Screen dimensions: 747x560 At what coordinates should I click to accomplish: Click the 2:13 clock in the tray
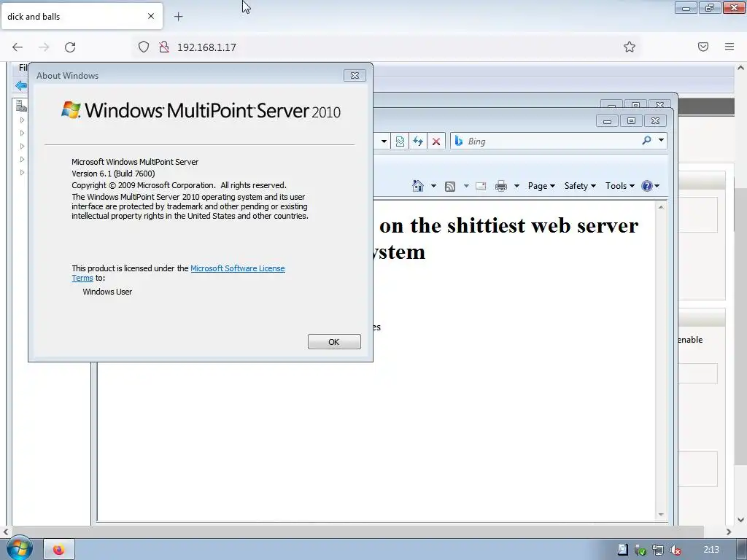click(711, 550)
